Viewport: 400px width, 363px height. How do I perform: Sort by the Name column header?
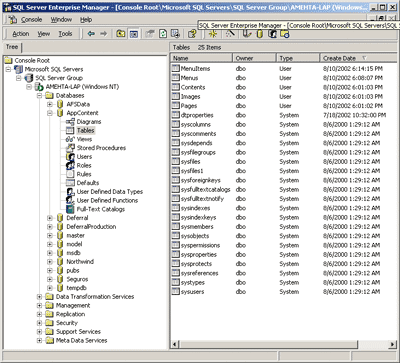point(202,58)
